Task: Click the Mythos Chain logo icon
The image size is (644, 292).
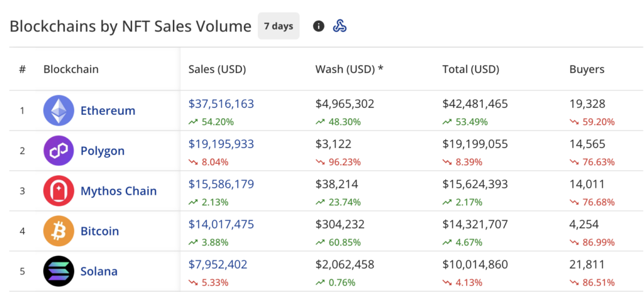Action: click(58, 191)
